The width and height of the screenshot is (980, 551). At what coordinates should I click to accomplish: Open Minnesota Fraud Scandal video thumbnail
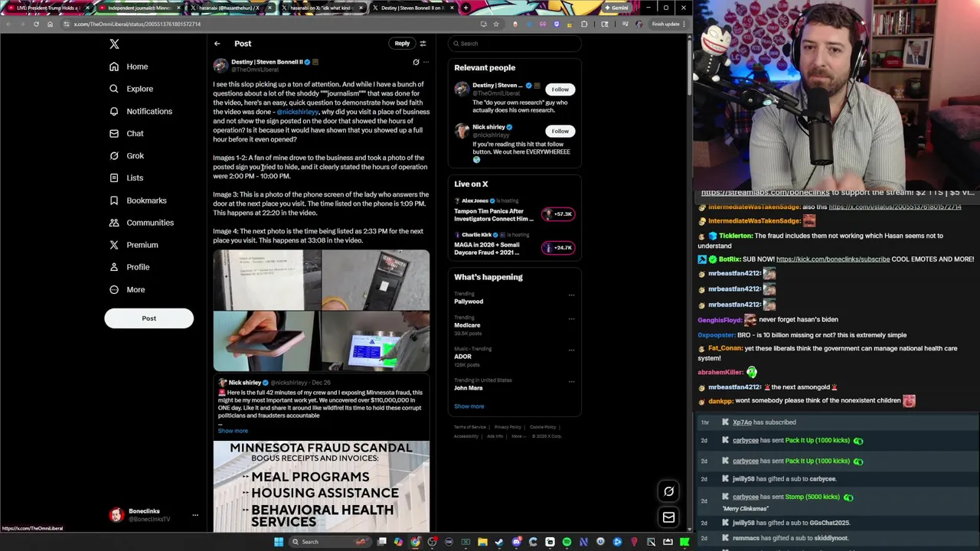click(x=322, y=486)
